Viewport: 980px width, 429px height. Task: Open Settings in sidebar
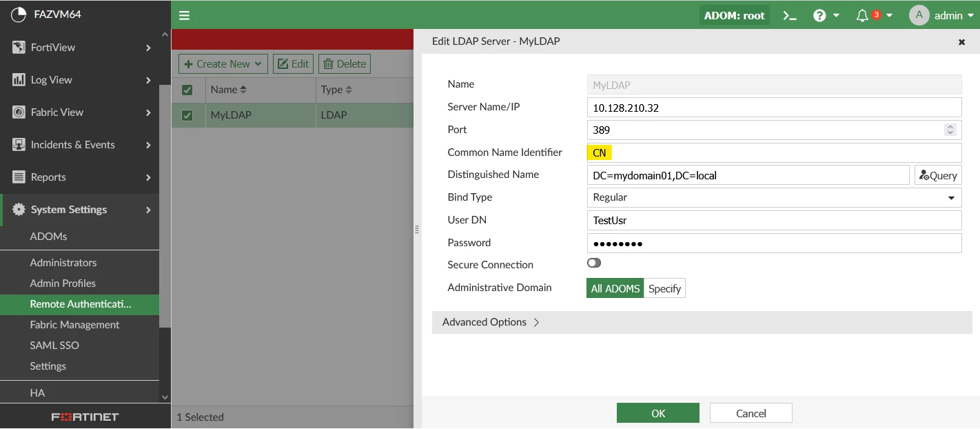click(48, 366)
